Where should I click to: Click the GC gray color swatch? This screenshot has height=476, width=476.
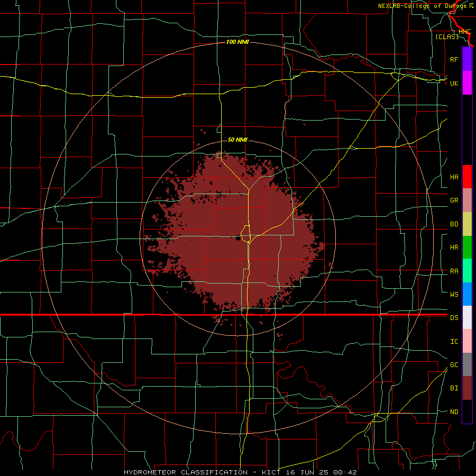tap(467, 364)
